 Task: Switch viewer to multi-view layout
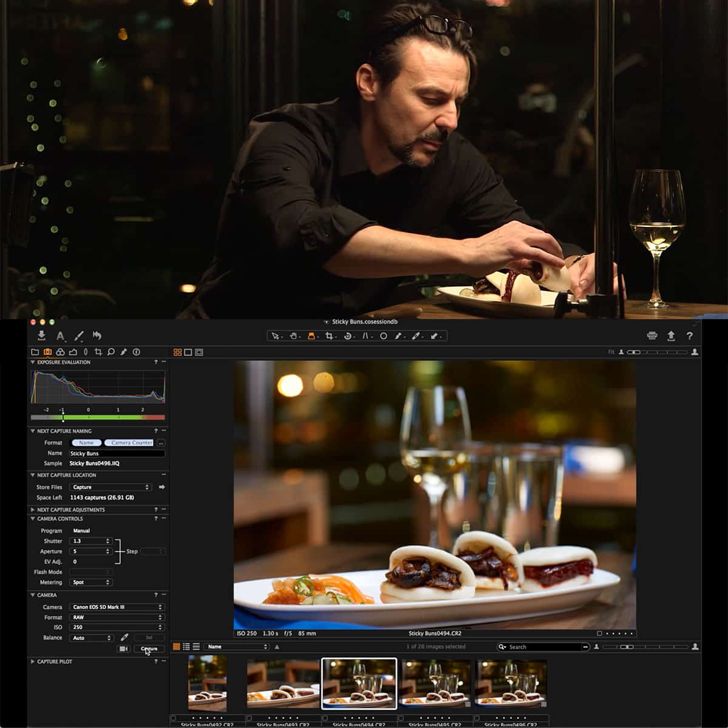178,351
